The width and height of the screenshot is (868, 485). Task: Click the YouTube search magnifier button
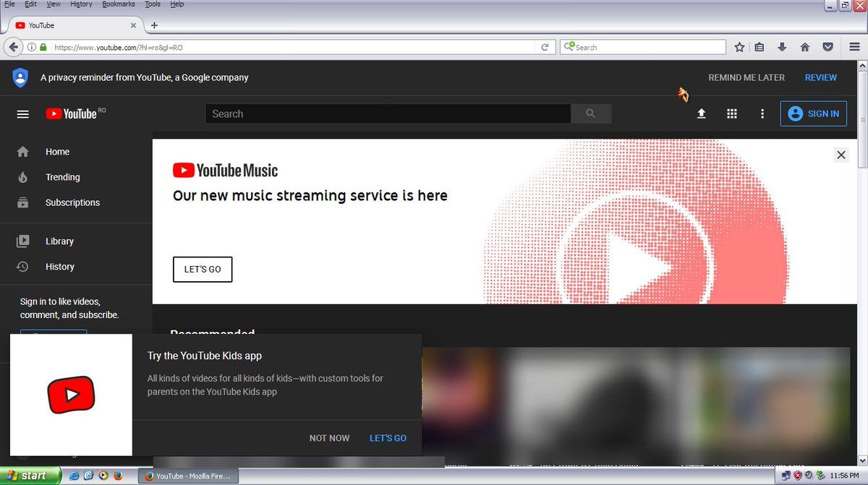tap(591, 113)
